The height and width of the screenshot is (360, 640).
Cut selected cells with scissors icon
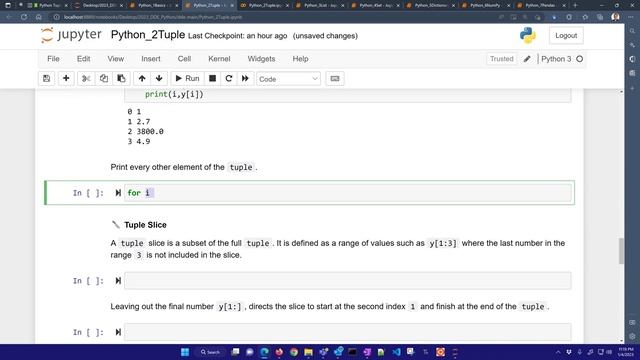click(x=86, y=78)
